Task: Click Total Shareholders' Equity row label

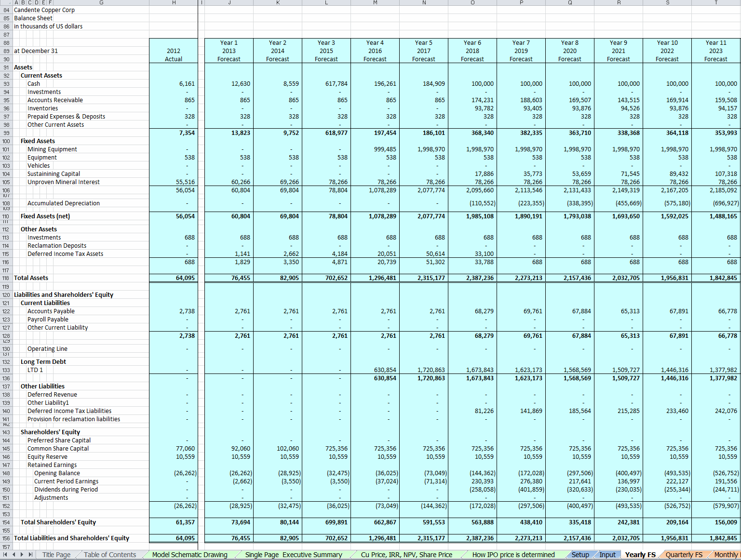Action: pos(58,522)
